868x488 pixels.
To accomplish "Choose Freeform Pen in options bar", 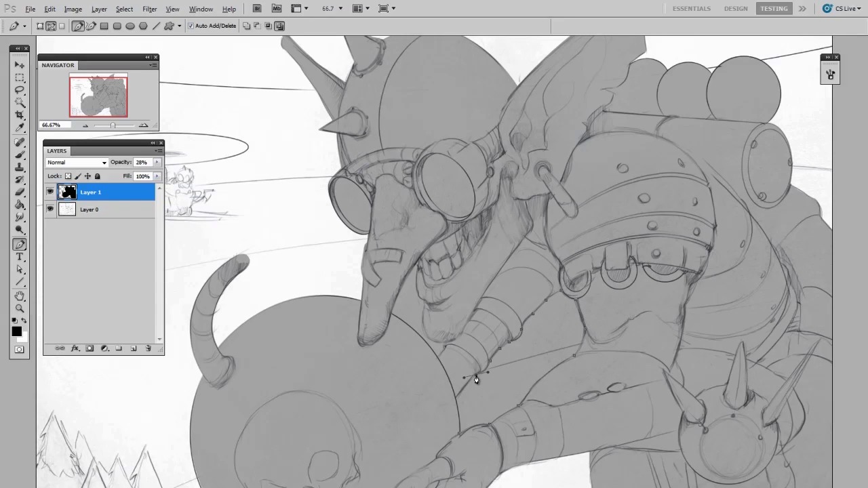I will (x=91, y=26).
